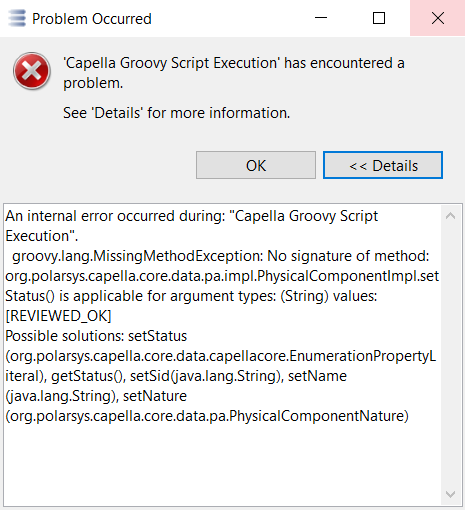
Task: Collapse the error details with << Details
Action: click(383, 165)
